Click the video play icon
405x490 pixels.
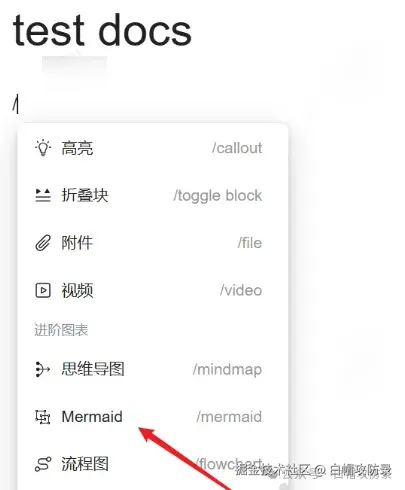[x=43, y=290]
